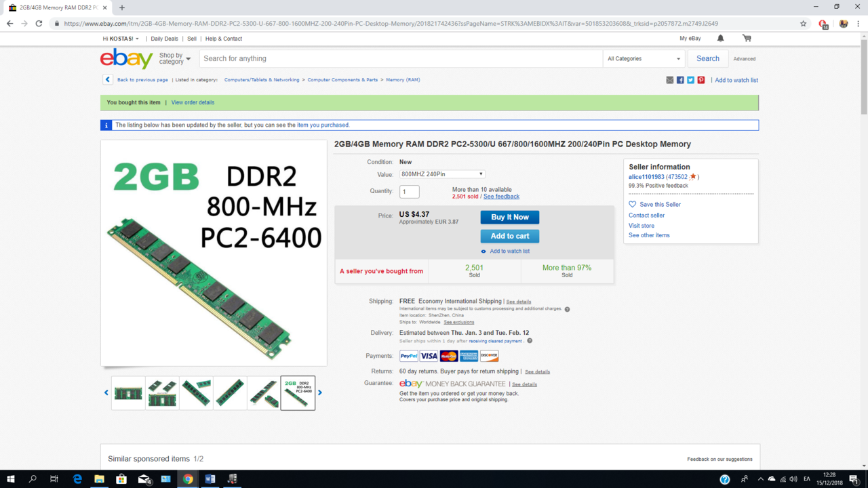Click the Search button
868x488 pixels.
coord(708,58)
